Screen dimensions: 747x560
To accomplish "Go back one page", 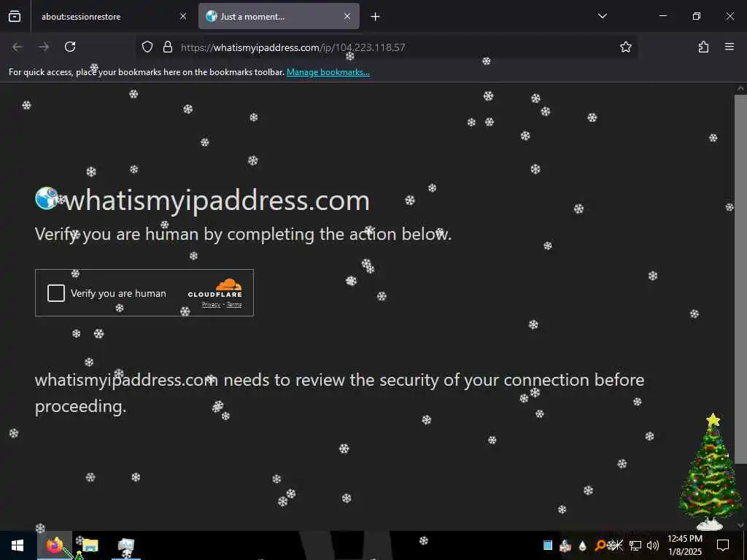I will point(18,47).
